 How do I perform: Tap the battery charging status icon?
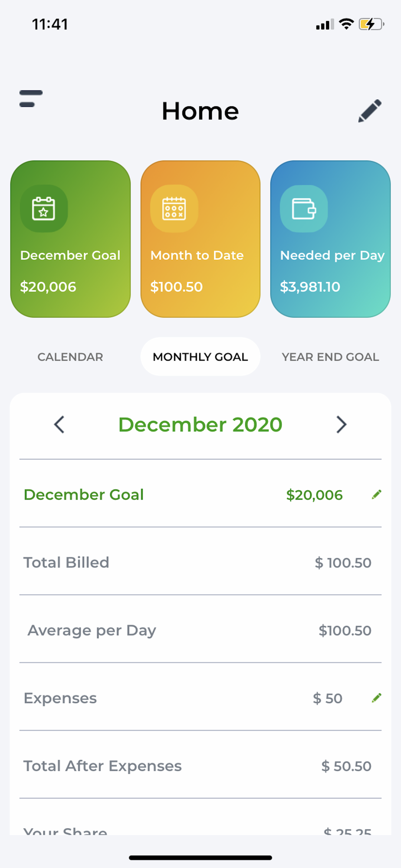click(371, 24)
